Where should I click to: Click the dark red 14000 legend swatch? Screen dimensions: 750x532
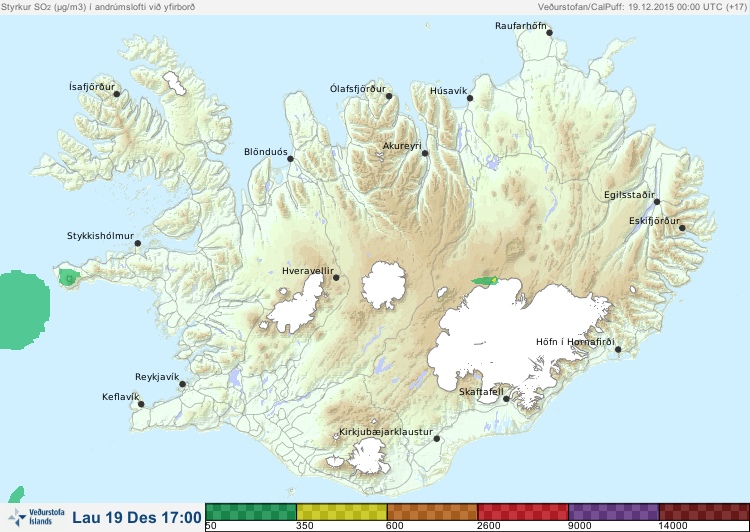(x=704, y=512)
